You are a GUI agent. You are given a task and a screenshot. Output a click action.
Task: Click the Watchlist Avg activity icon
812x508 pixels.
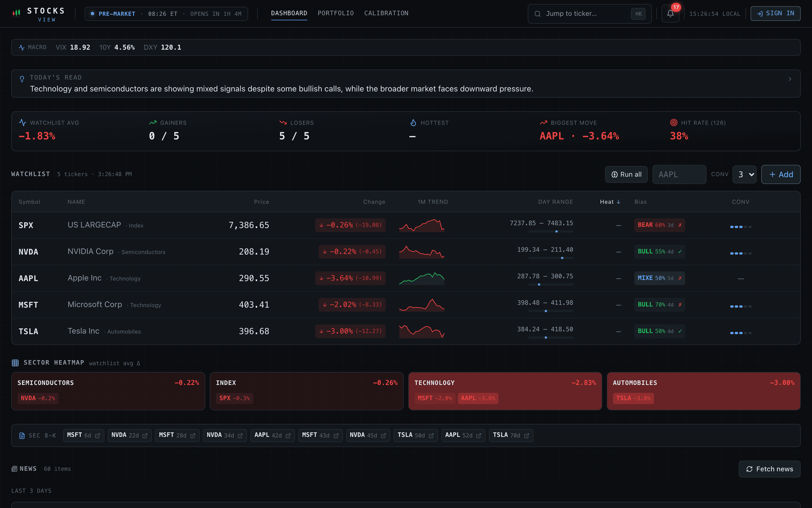click(x=23, y=123)
